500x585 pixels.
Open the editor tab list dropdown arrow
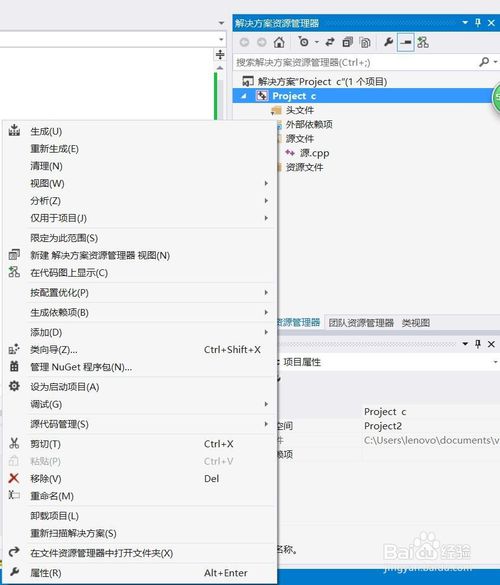221,23
